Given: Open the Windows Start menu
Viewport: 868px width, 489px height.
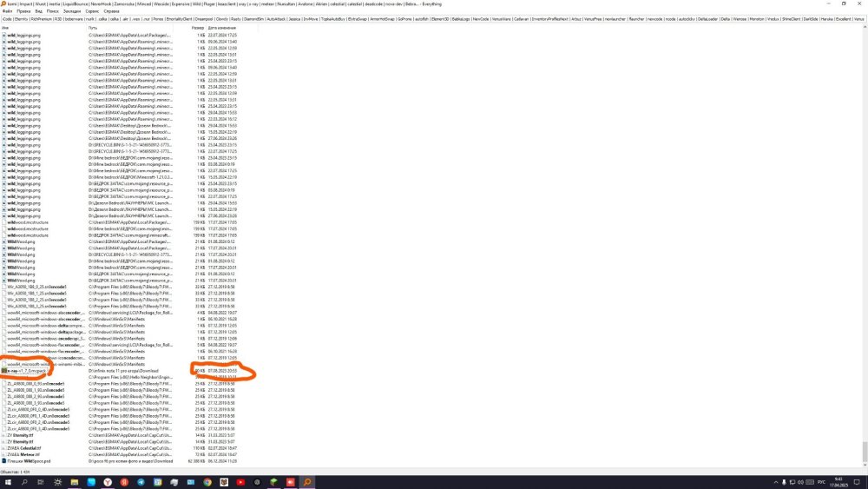Looking at the screenshot, I should pos(8,482).
